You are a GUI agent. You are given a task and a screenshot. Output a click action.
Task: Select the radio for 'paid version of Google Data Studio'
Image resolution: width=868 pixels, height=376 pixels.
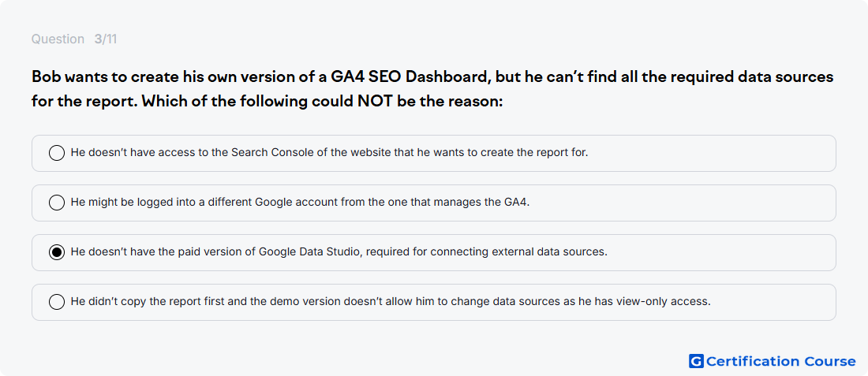tap(57, 253)
